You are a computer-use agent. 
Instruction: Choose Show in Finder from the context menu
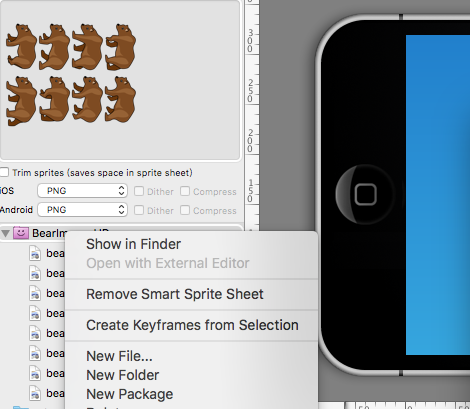[191, 244]
